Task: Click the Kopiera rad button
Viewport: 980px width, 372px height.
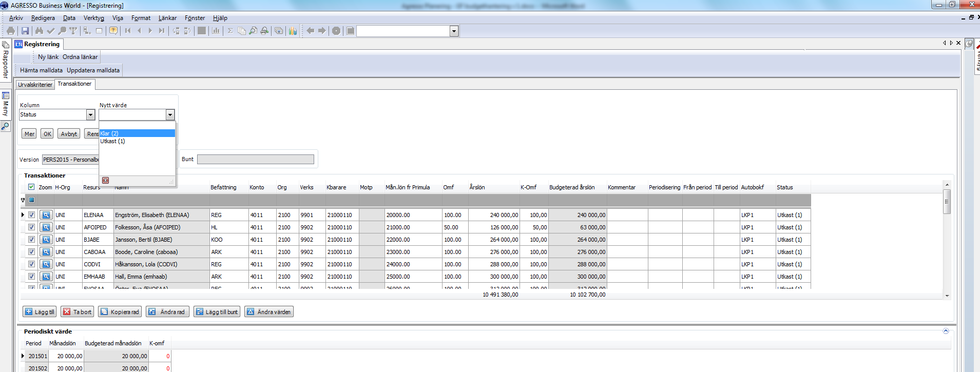Action: [120, 312]
